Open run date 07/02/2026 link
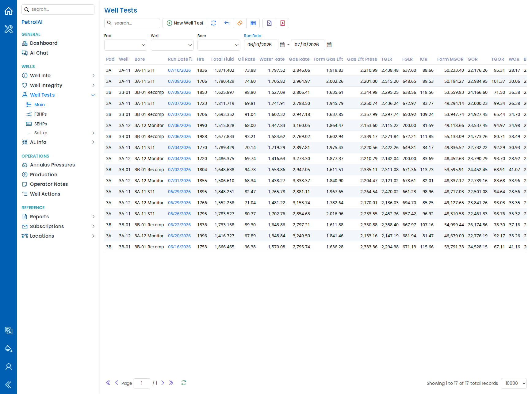532x394 pixels. tap(179, 170)
